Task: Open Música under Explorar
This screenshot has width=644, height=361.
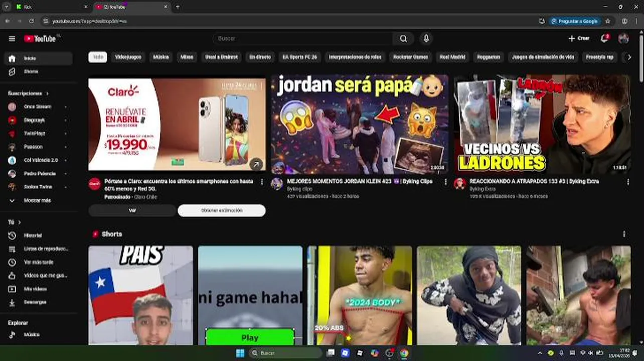Action: pyautogui.click(x=38, y=334)
